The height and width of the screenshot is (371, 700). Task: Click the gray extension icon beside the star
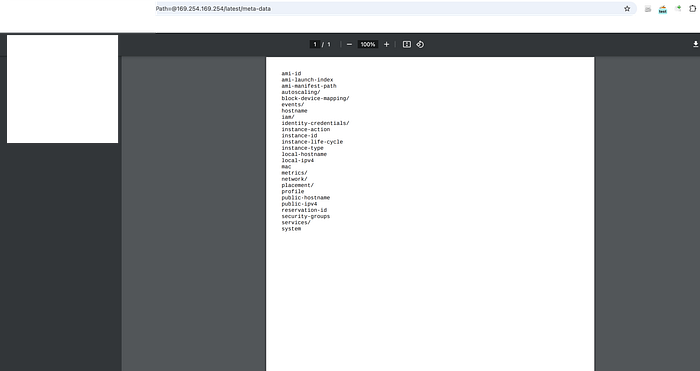[x=648, y=9]
